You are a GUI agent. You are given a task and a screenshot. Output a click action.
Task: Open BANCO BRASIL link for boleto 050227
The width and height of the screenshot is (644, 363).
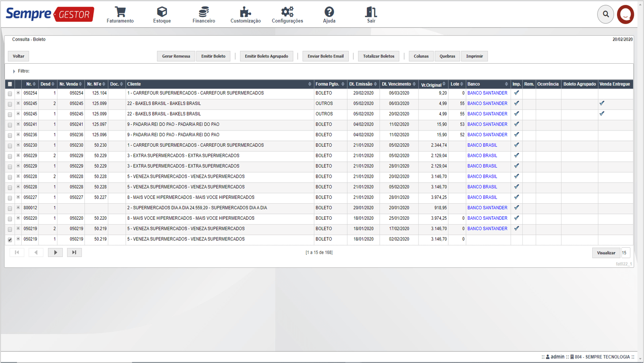pyautogui.click(x=482, y=198)
